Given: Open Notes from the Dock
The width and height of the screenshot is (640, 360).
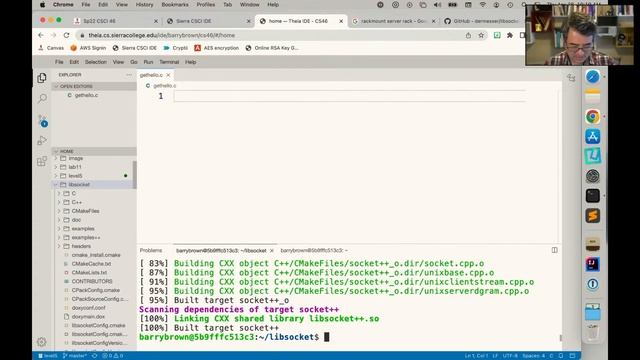Looking at the screenshot, I should (593, 97).
